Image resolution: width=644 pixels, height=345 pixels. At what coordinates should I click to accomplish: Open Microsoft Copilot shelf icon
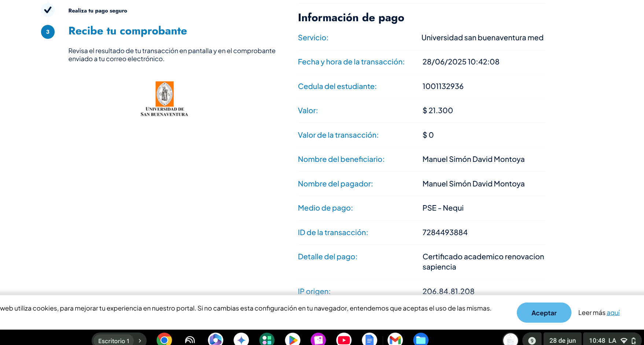pyautogui.click(x=216, y=340)
